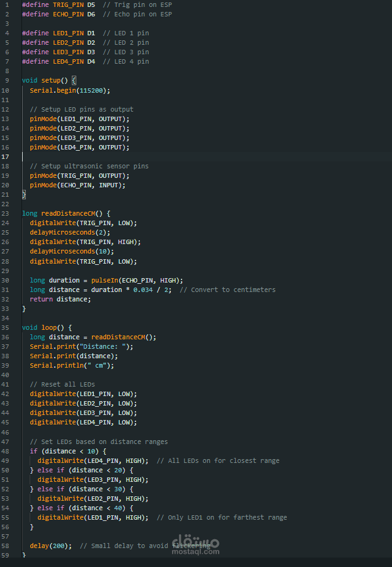Click the Serial.begin(115200) statement
392x567 pixels.
[70, 90]
